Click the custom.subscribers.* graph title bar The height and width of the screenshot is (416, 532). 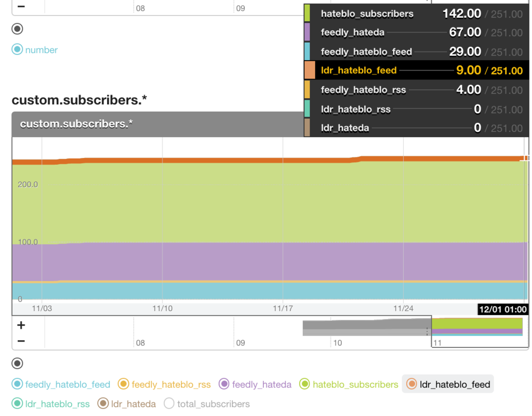[x=157, y=124]
